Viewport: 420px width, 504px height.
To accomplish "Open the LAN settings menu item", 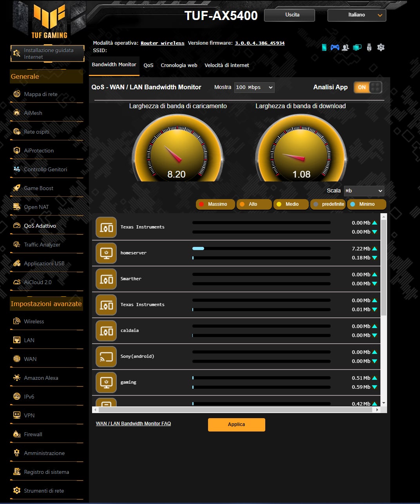I will [x=47, y=340].
